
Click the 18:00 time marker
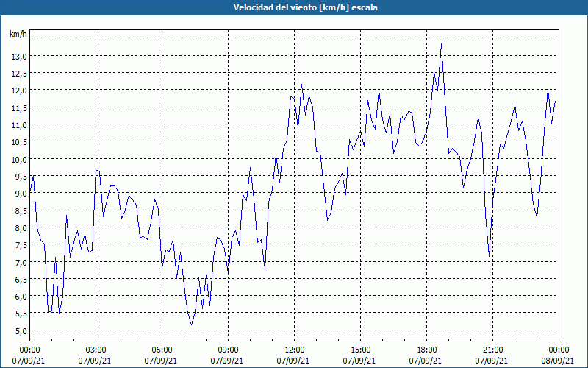(x=426, y=350)
